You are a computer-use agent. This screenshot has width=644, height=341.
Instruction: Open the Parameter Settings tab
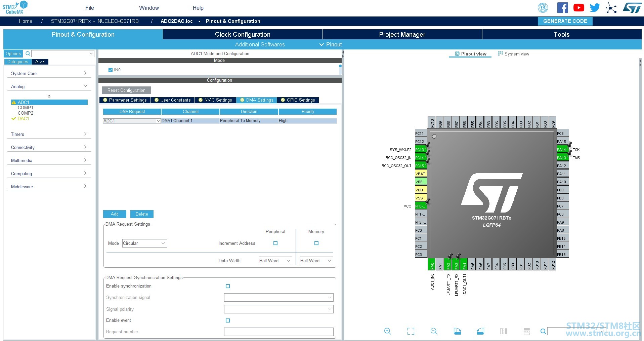(125, 100)
